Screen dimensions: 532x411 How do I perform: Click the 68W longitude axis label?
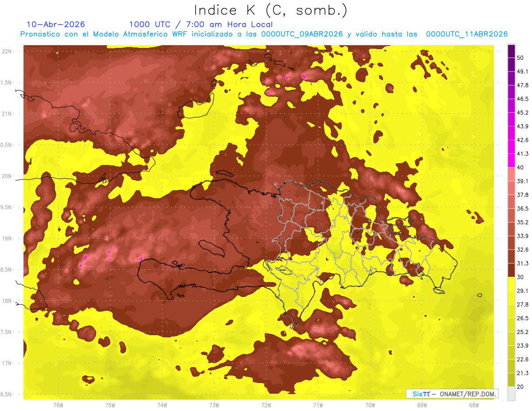[x=473, y=405]
